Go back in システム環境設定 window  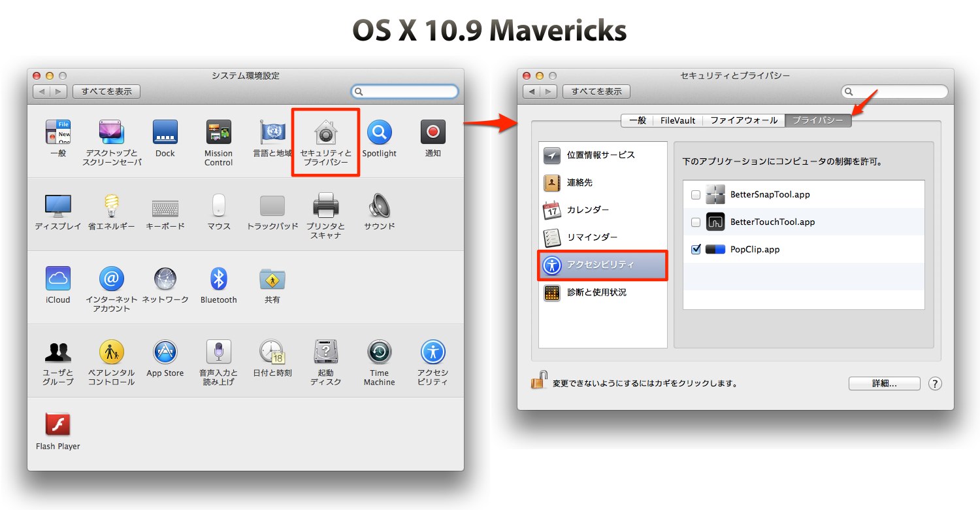(42, 92)
